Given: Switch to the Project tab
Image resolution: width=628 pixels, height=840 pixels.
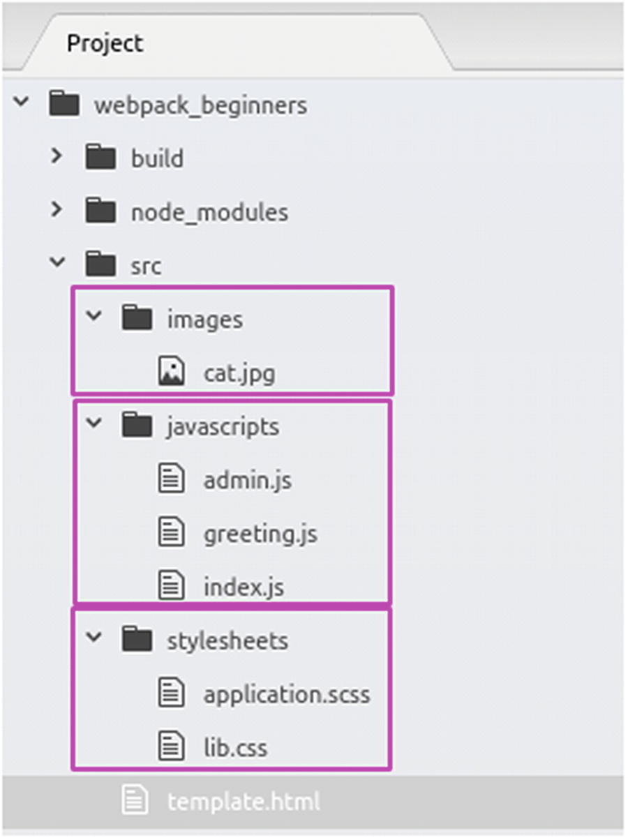Looking at the screenshot, I should point(105,43).
